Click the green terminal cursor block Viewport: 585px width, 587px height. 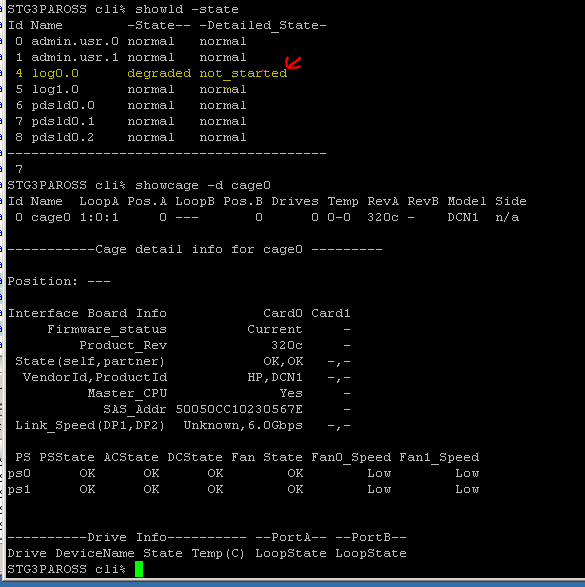[x=139, y=569]
